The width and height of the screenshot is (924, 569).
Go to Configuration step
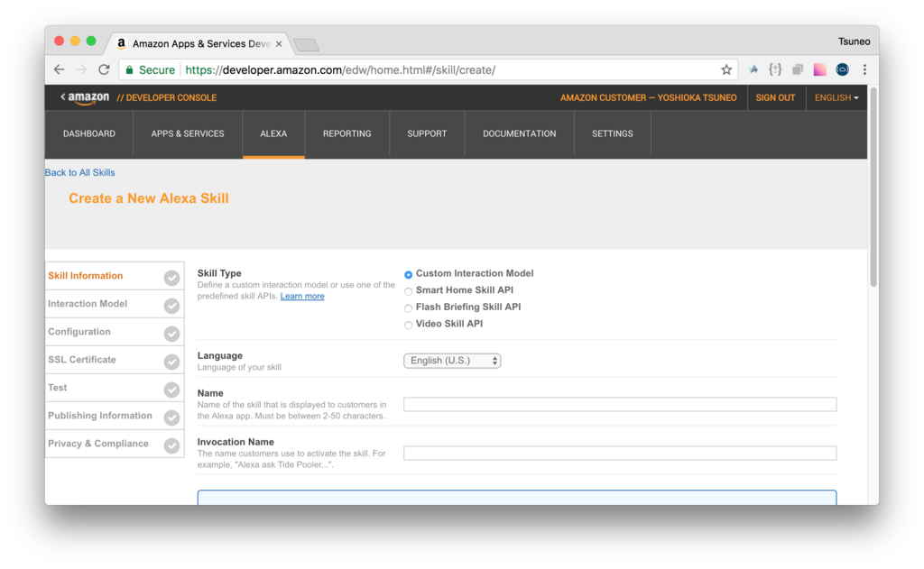115,332
